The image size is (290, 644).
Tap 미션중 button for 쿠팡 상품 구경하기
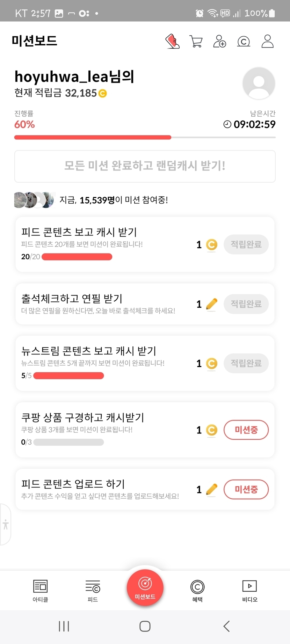tap(246, 430)
